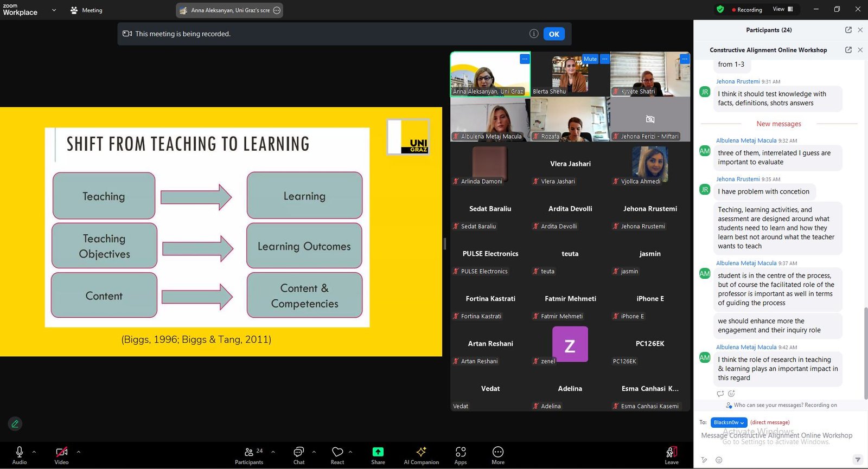The height and width of the screenshot is (469, 868).
Task: Pop out the Participants panel
Action: (848, 30)
